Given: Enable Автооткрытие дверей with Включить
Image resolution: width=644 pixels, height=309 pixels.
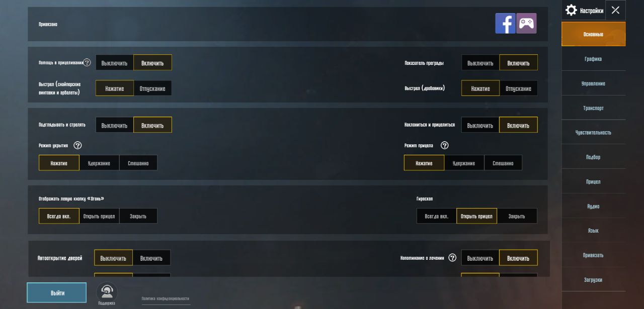Looking at the screenshot, I should [151, 258].
